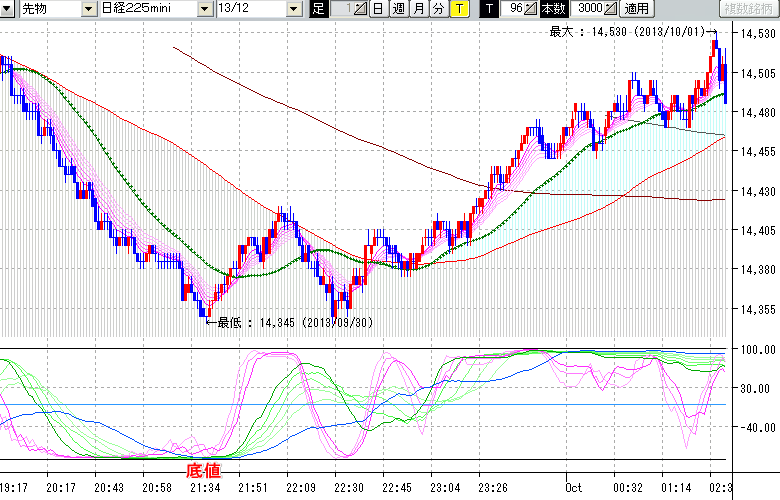The height and width of the screenshot is (500, 780).
Task: Click the red 底値 bottom marker
Action: coord(203,468)
